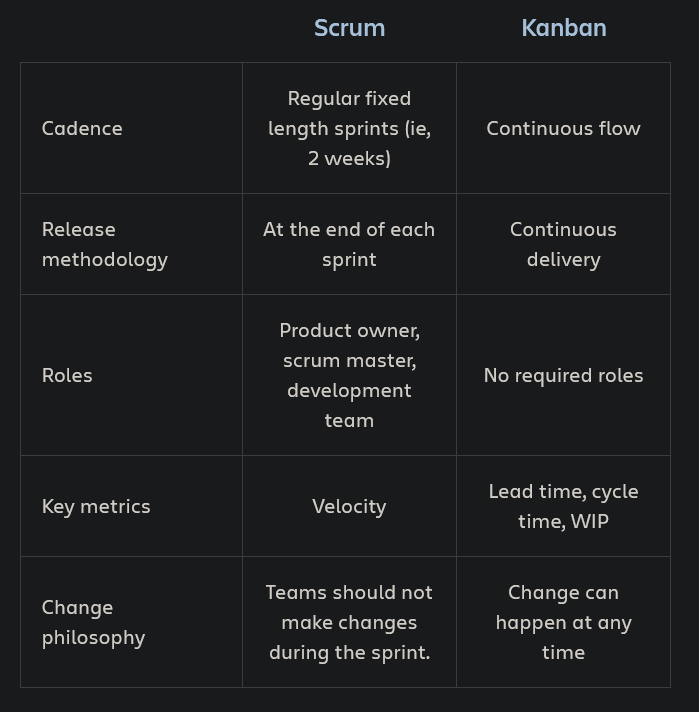Click Change can happen at any time cell

click(x=563, y=623)
